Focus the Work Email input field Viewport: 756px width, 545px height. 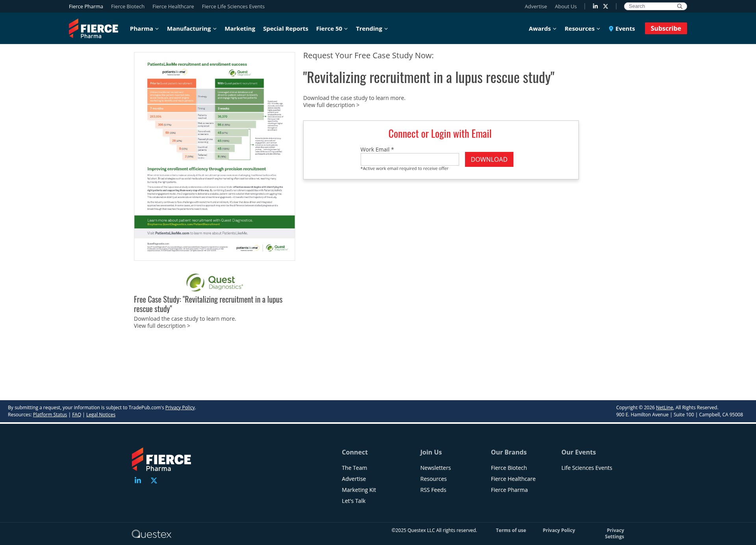[x=410, y=159]
